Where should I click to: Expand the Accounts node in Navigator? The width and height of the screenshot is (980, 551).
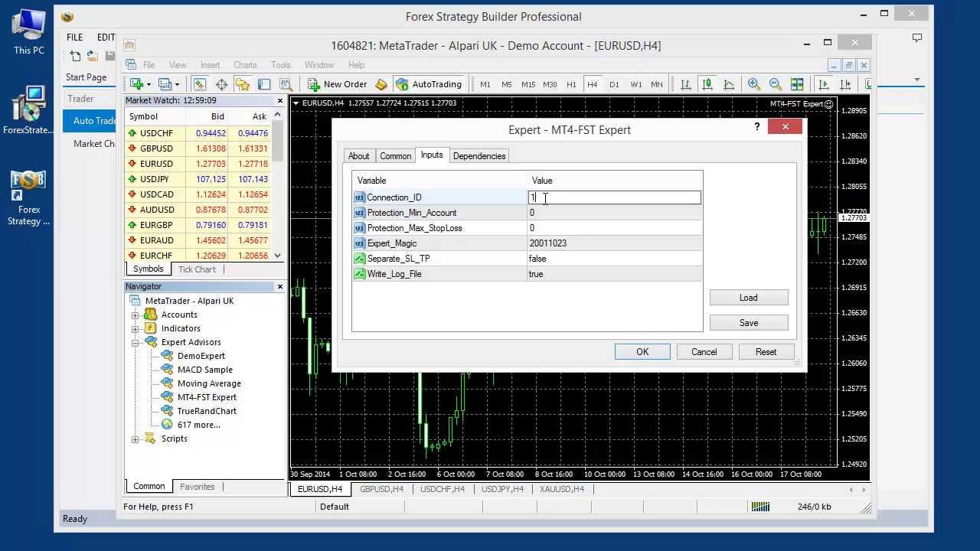point(136,315)
